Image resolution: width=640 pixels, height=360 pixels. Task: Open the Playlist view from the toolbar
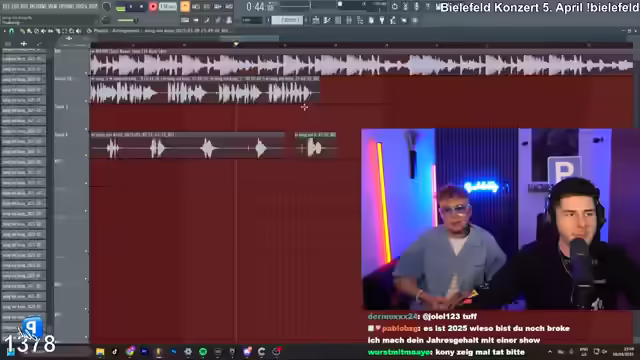316,20
